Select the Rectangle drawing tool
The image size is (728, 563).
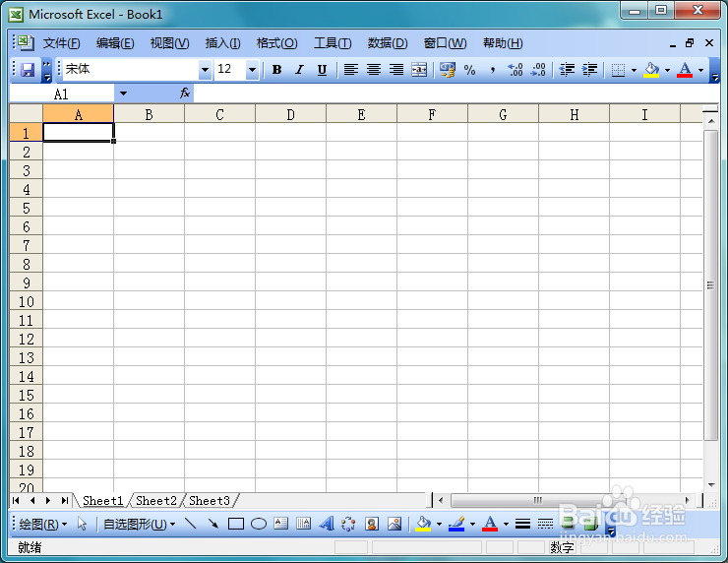click(236, 524)
